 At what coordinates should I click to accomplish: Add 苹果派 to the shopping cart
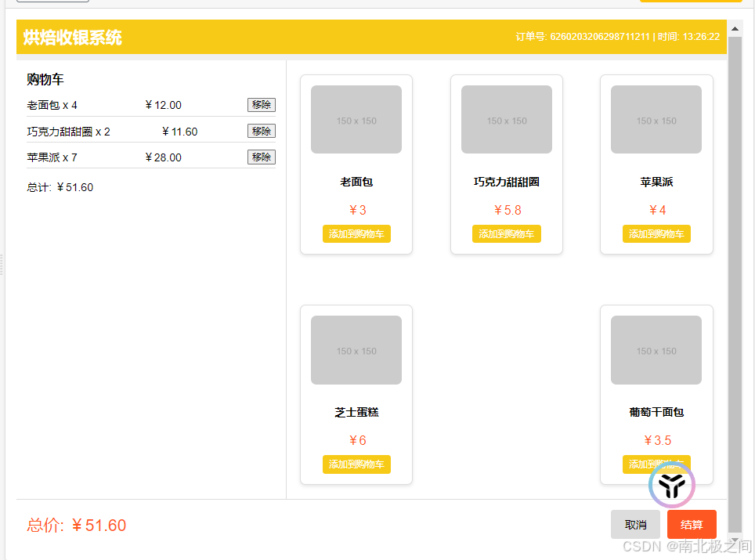point(656,233)
